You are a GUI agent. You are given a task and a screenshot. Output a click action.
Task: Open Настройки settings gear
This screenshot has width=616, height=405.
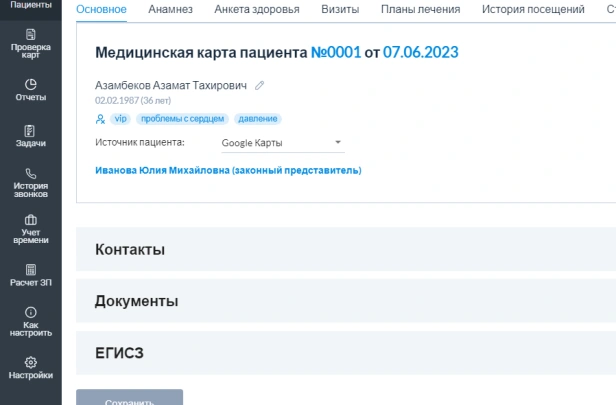pyautogui.click(x=30, y=367)
